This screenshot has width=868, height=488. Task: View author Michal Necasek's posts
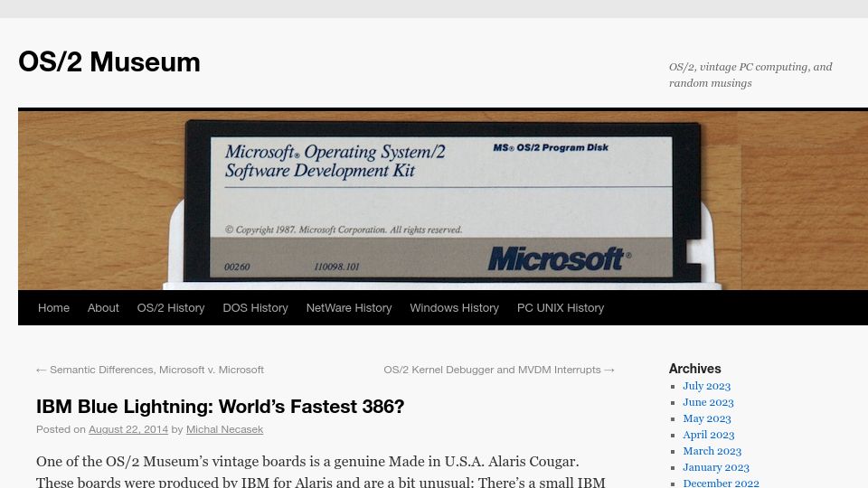[224, 429]
